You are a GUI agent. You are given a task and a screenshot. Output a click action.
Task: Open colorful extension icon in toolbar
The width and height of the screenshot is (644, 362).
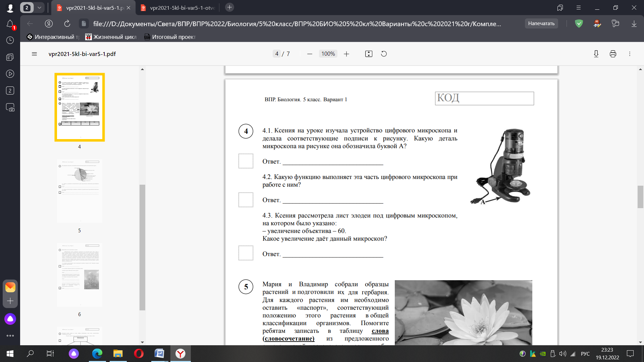point(597,23)
